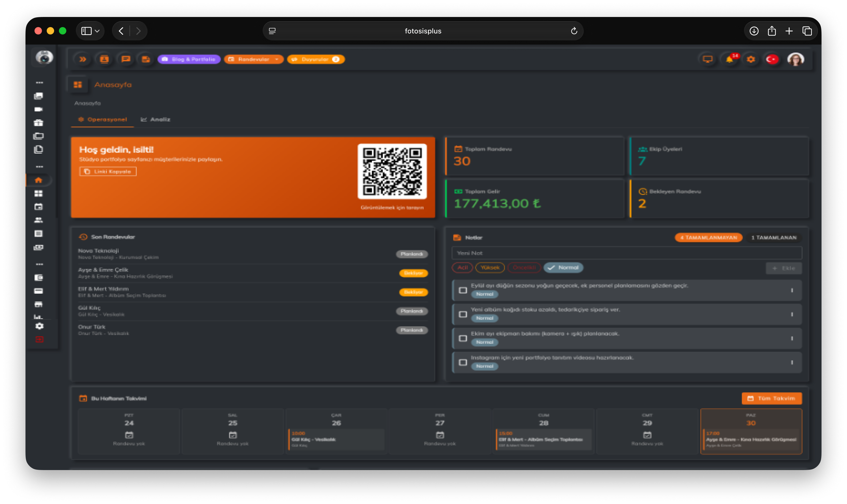Open the grid dashboard icon in sidebar

coord(39,193)
